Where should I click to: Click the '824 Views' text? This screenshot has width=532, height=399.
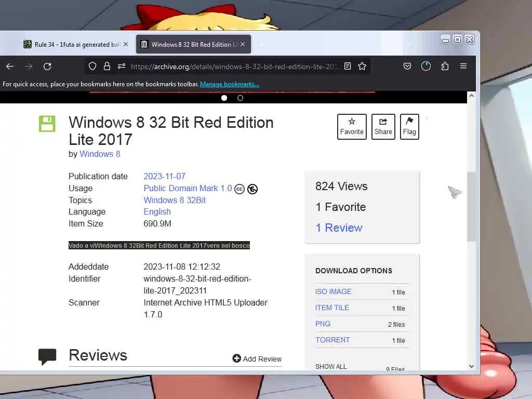tap(341, 187)
